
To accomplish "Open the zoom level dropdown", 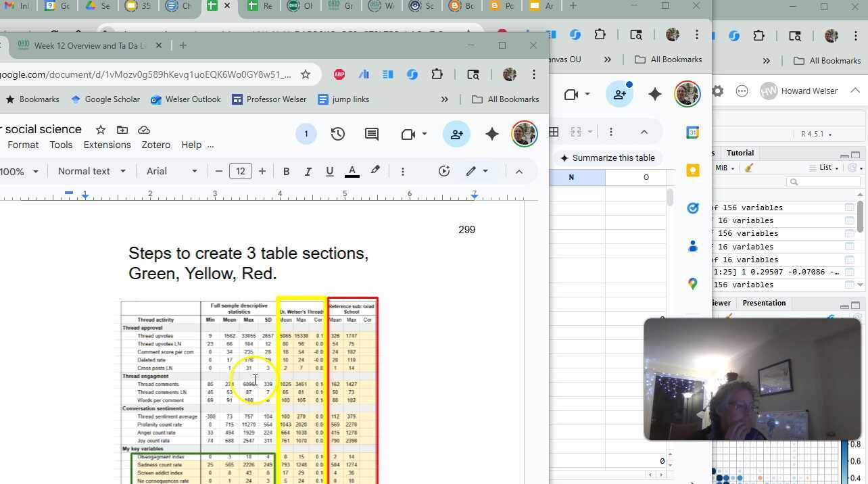I will pos(19,172).
